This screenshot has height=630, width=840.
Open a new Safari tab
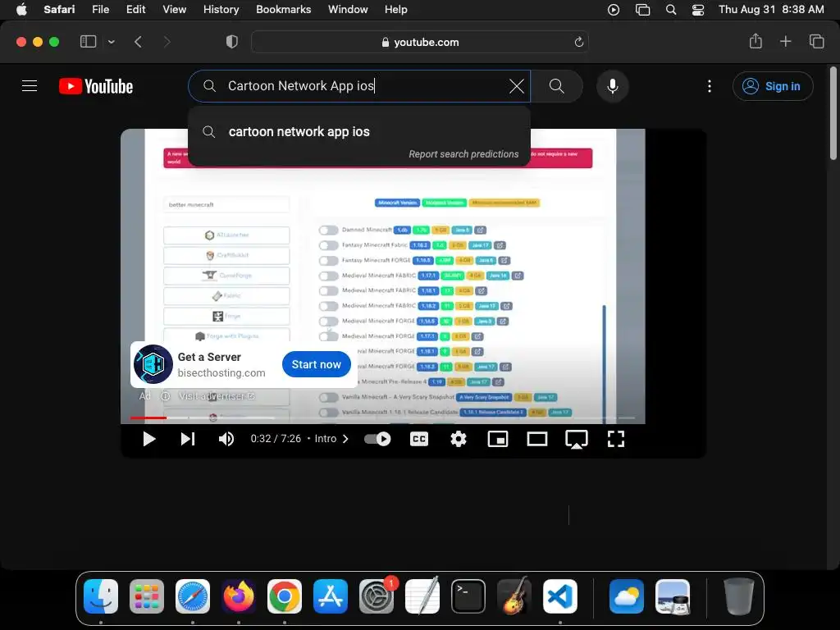click(785, 41)
